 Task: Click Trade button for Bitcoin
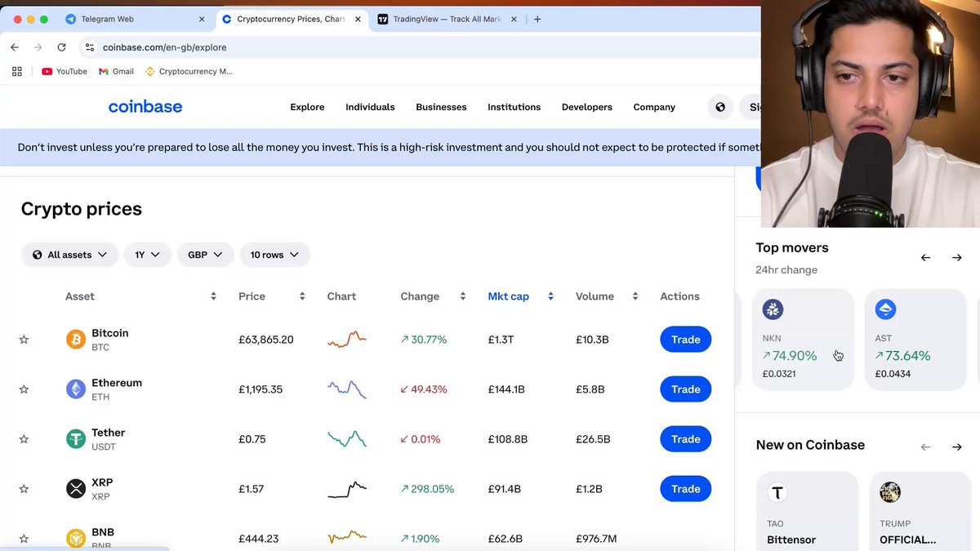[685, 340]
